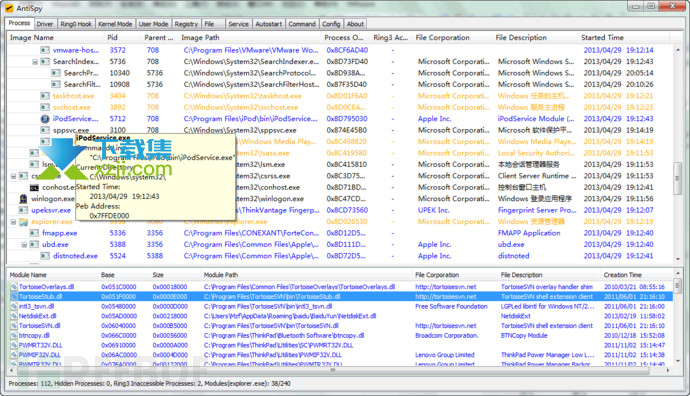Screen dimensions: 690x396
Task: Click the SearchFilt... process icon
Action: point(56,84)
